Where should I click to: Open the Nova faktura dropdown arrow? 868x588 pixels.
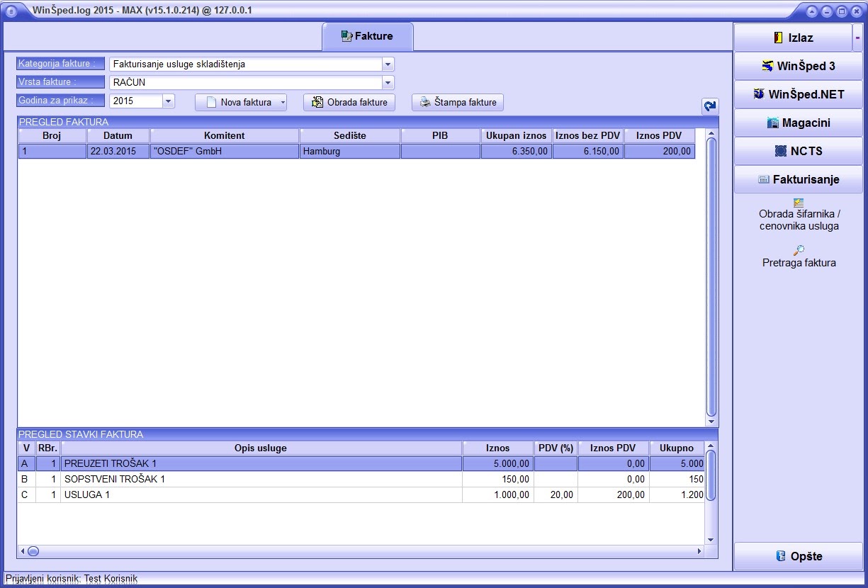tap(283, 103)
